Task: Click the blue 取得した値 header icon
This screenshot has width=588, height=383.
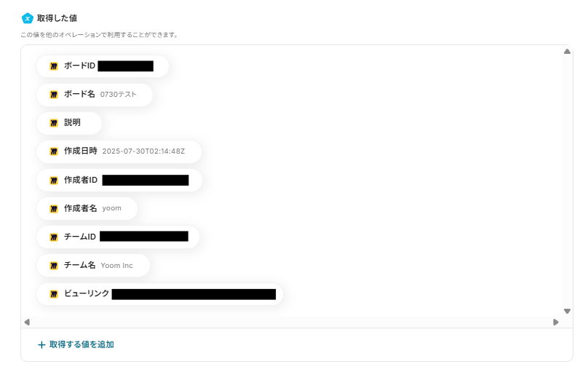Action: pyautogui.click(x=28, y=18)
